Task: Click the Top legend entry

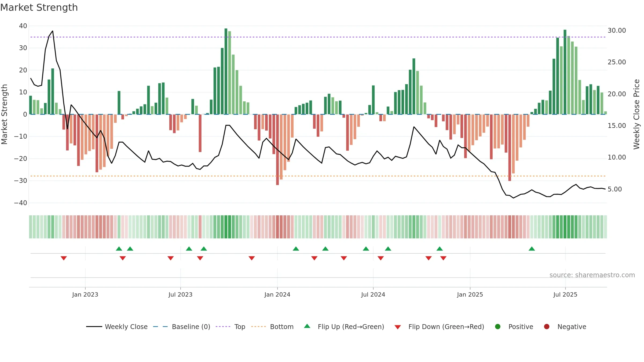Action: tap(230, 327)
